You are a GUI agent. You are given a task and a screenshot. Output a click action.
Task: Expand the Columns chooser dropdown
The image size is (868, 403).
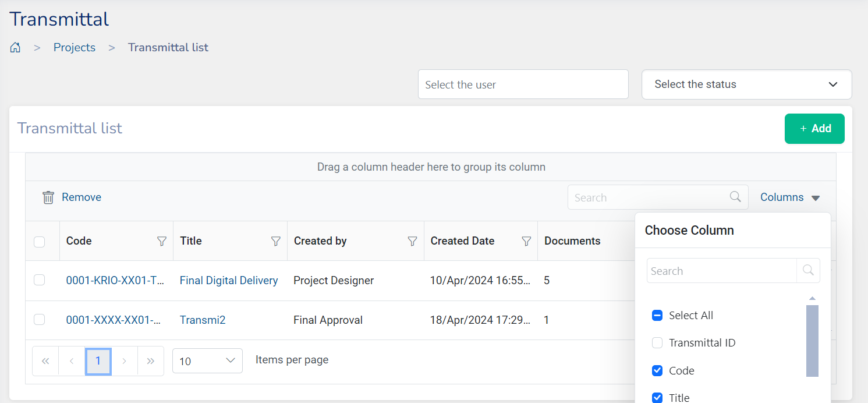[x=790, y=197]
